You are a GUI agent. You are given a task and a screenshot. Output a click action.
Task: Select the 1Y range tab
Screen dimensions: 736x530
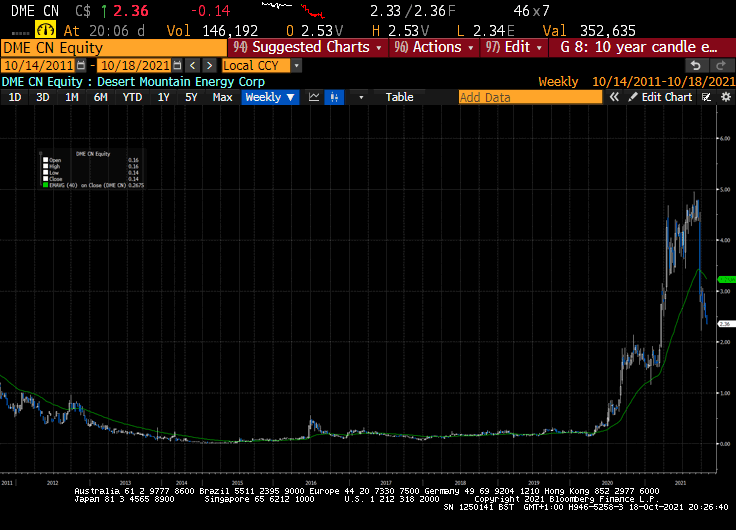(x=163, y=97)
